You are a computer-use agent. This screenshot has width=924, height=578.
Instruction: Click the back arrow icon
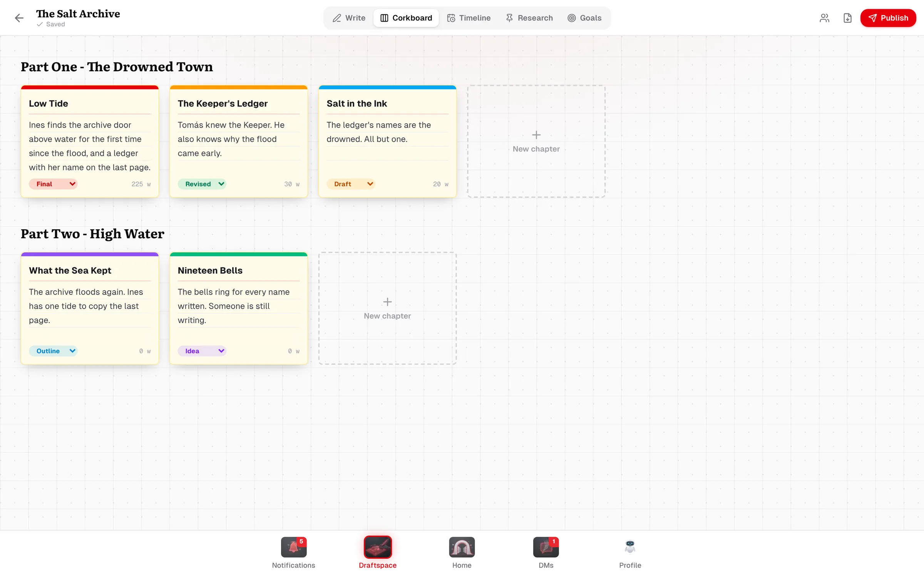pyautogui.click(x=19, y=18)
